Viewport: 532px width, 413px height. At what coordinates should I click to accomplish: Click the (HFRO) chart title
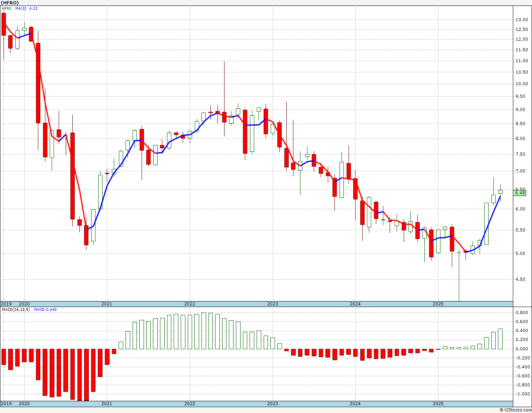pyautogui.click(x=9, y=3)
